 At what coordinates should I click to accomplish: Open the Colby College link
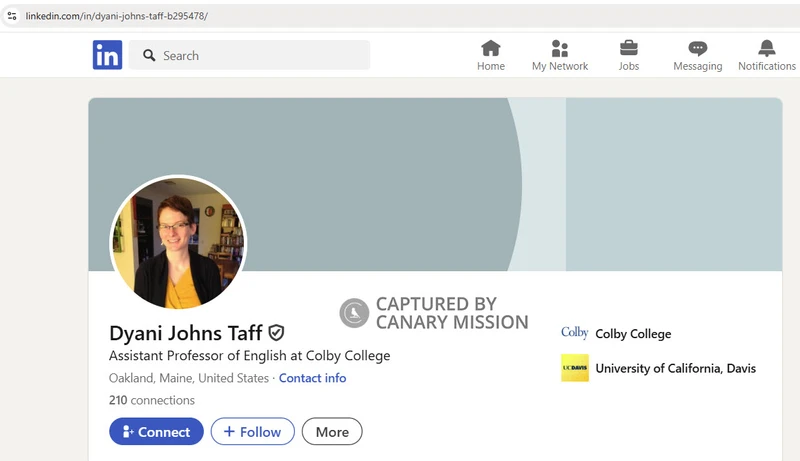tap(633, 334)
